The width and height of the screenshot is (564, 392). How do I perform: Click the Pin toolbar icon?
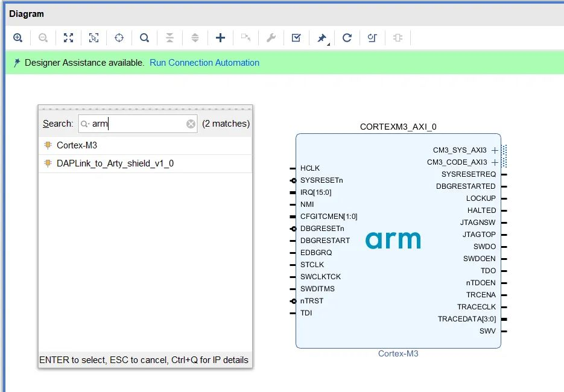[321, 38]
